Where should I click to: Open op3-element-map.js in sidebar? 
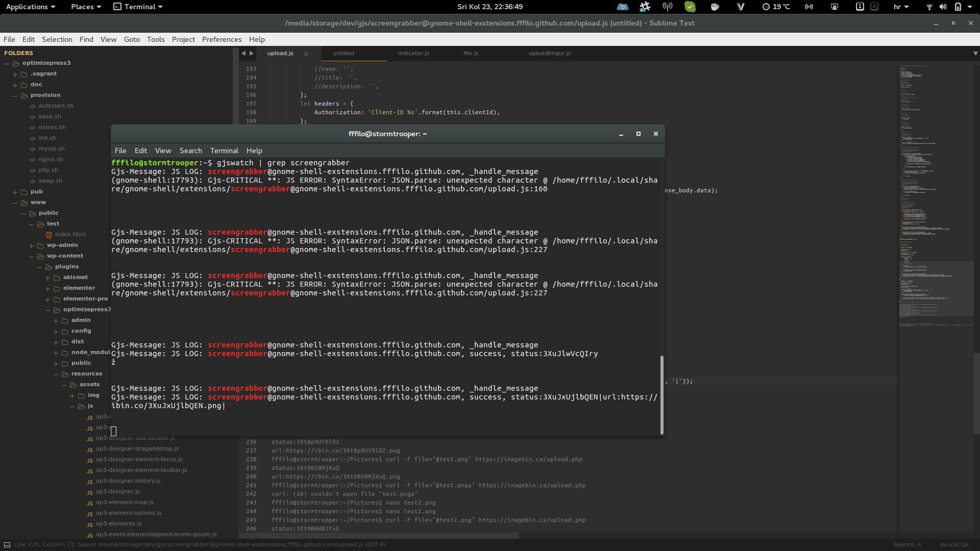(x=125, y=502)
